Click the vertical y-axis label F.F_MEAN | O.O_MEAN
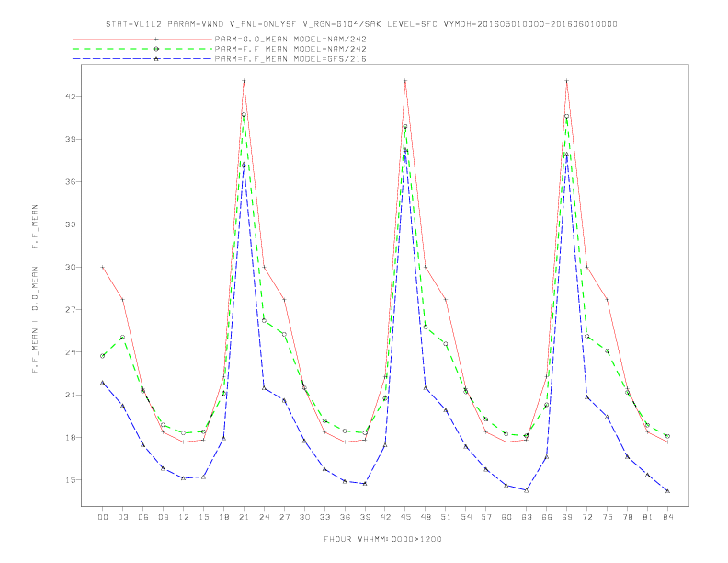This screenshot has width=728, height=563. click(35, 289)
